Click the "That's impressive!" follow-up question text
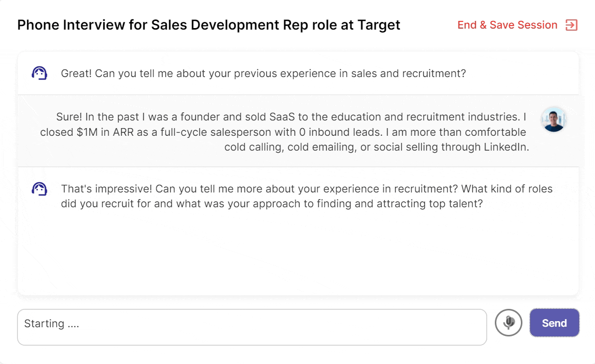Viewport: 595px width, 364px height. pyautogui.click(x=307, y=196)
